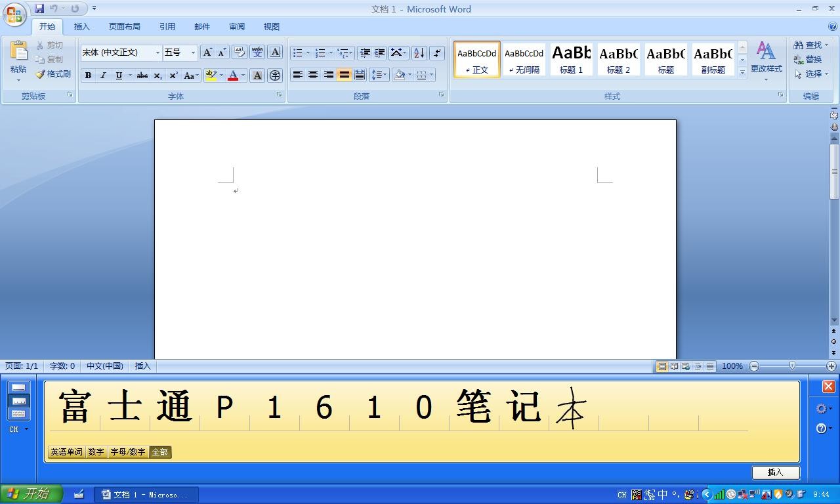Switch to on-screen keyboard input mode
This screenshot has height=504, width=840.
click(18, 413)
